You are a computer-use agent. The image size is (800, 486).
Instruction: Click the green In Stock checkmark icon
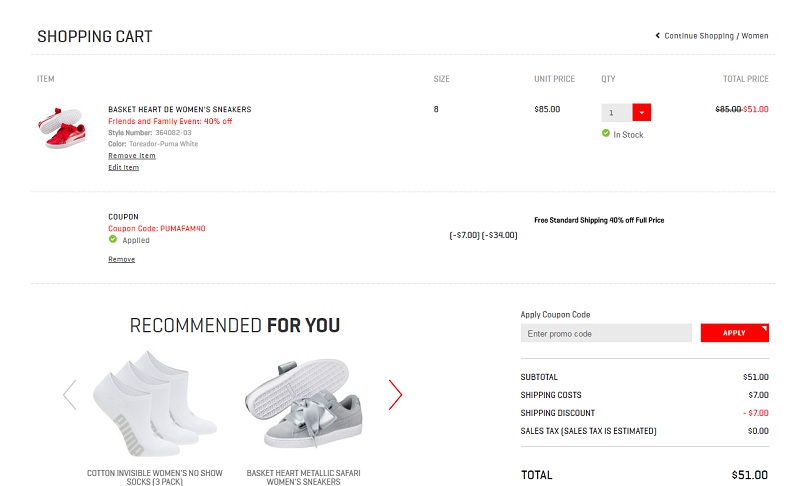606,133
